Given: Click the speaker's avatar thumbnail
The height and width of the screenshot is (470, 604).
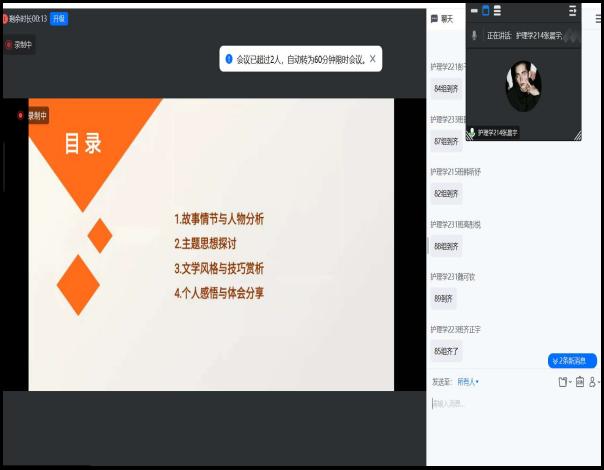Looking at the screenshot, I should [x=523, y=86].
